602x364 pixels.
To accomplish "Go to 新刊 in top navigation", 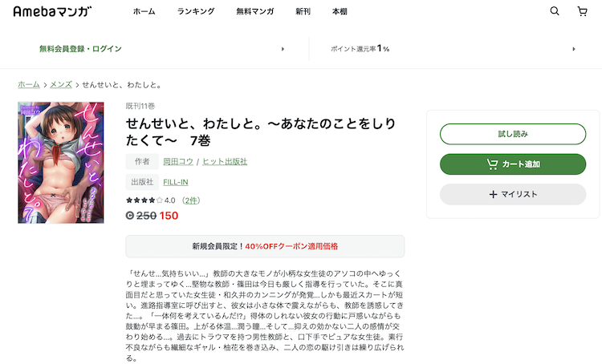I will [x=303, y=11].
